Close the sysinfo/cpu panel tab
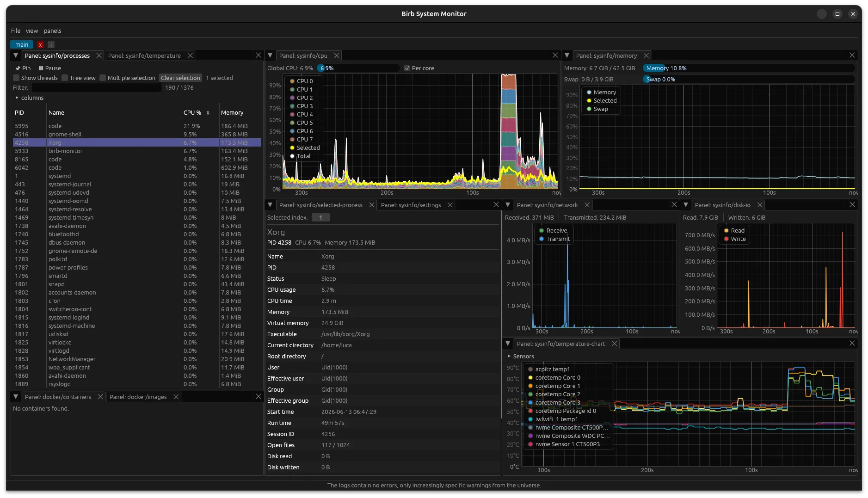This screenshot has height=498, width=868. coord(337,55)
